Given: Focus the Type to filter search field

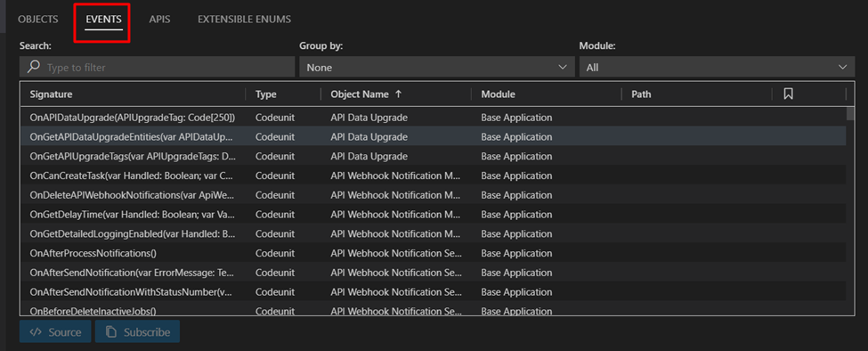Looking at the screenshot, I should pyautogui.click(x=158, y=67).
